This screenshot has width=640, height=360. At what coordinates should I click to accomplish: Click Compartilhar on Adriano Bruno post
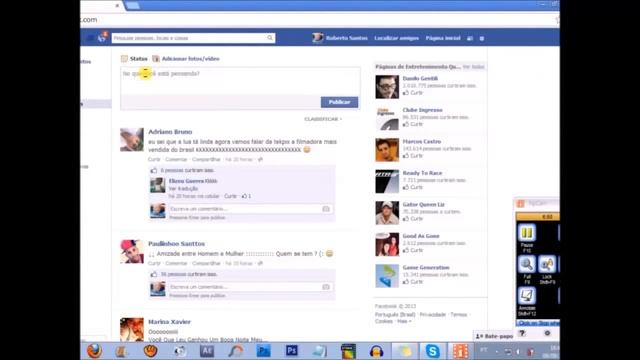(206, 160)
